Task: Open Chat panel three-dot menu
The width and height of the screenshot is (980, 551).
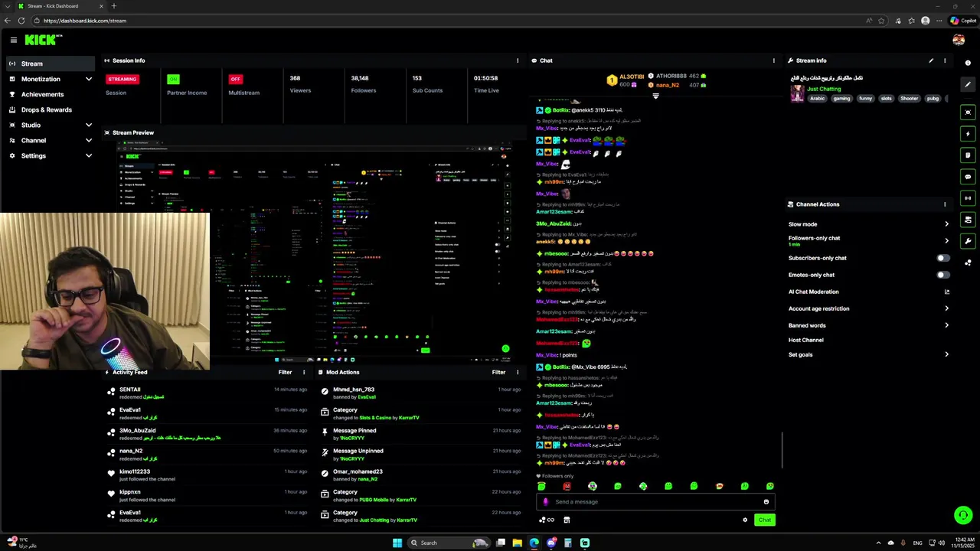Action: coord(773,60)
